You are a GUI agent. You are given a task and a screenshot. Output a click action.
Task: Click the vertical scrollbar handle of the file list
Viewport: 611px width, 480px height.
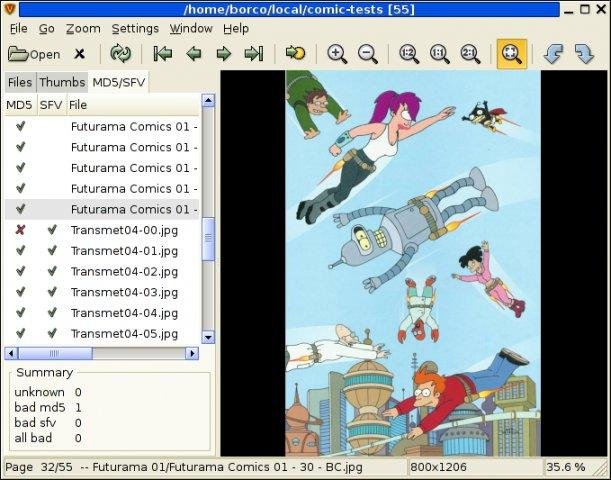tap(208, 238)
